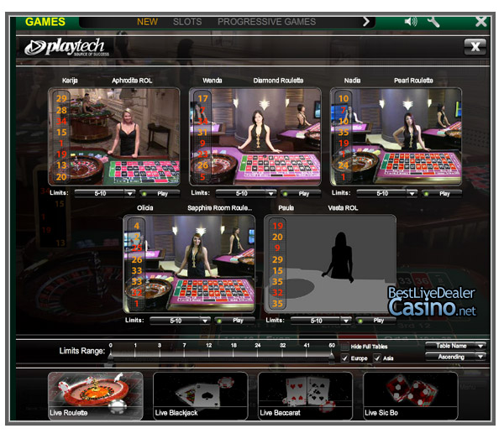Play the Sapphire Room Roulette table
504x439 pixels.
point(235,321)
